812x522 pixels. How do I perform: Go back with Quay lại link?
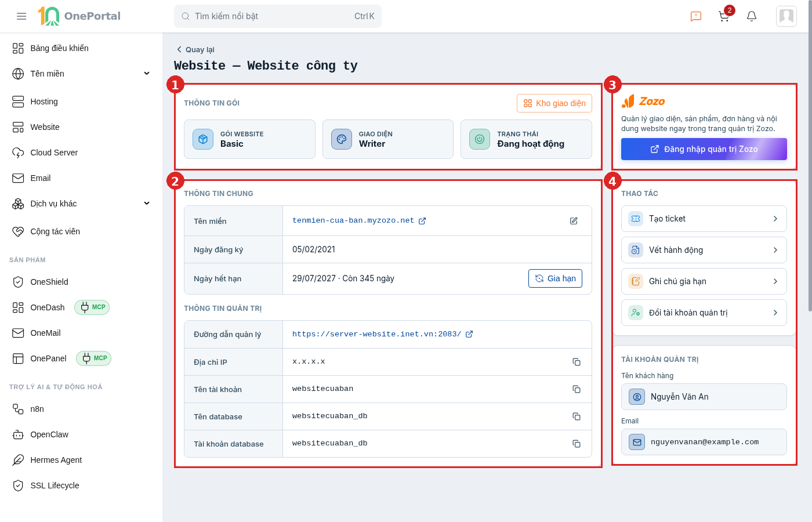coord(195,49)
